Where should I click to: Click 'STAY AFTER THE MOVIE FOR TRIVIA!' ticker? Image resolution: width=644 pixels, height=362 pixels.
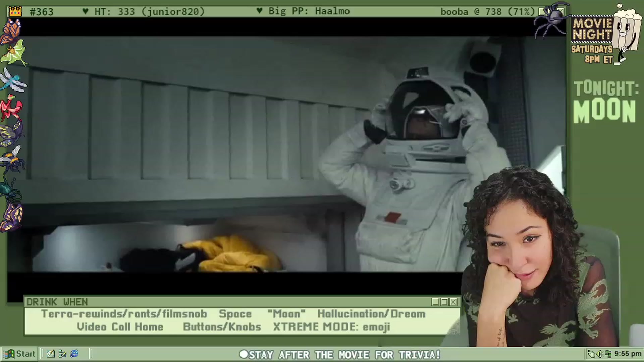[x=344, y=355]
